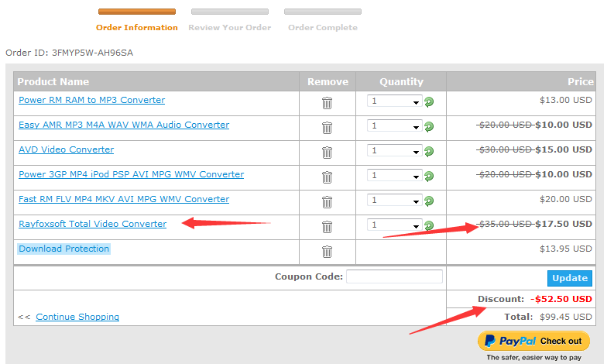
Task: Click the $15.00 USD AVD Video Converter price
Action: (564, 149)
